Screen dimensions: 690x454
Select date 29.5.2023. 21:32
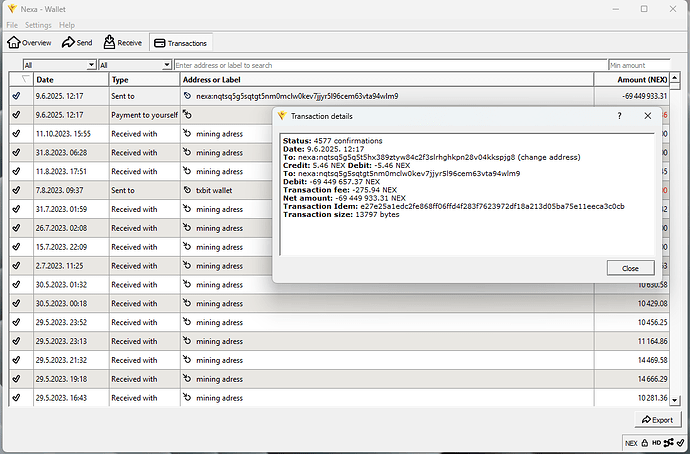61,360
